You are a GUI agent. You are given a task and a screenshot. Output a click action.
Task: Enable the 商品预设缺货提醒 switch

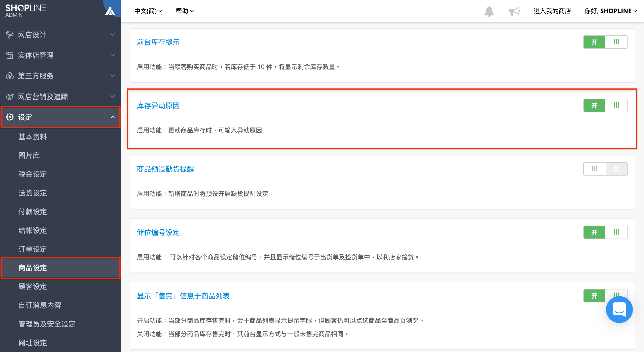coord(605,169)
